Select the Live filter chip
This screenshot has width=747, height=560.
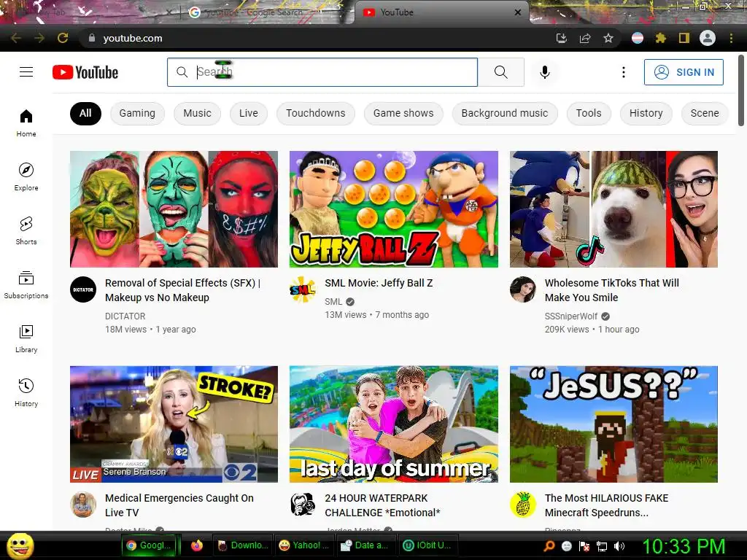click(249, 113)
